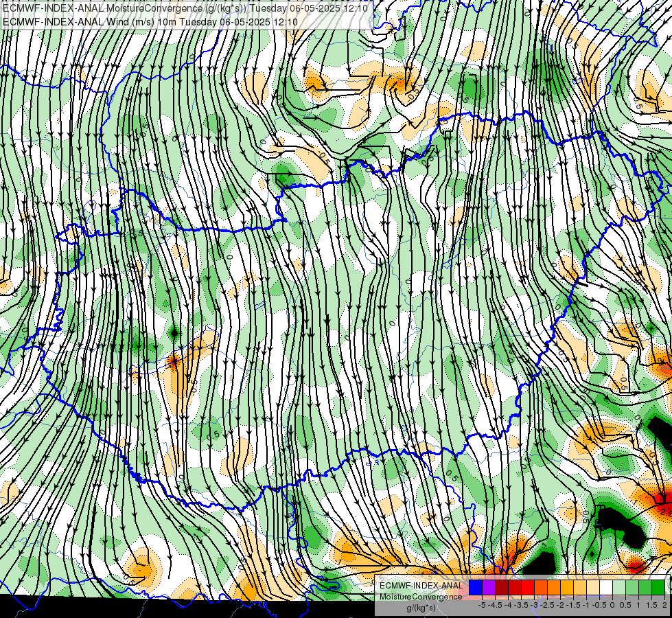Click the dark maroon legend swatch

(x=502, y=588)
